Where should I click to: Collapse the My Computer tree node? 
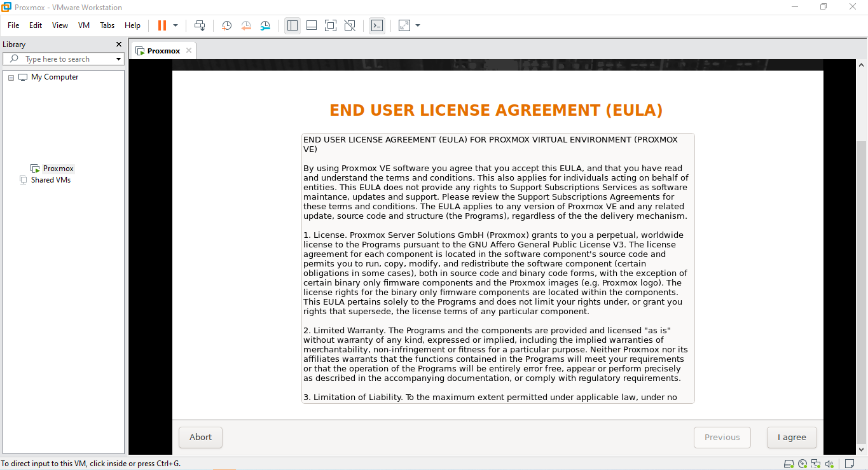(x=11, y=78)
